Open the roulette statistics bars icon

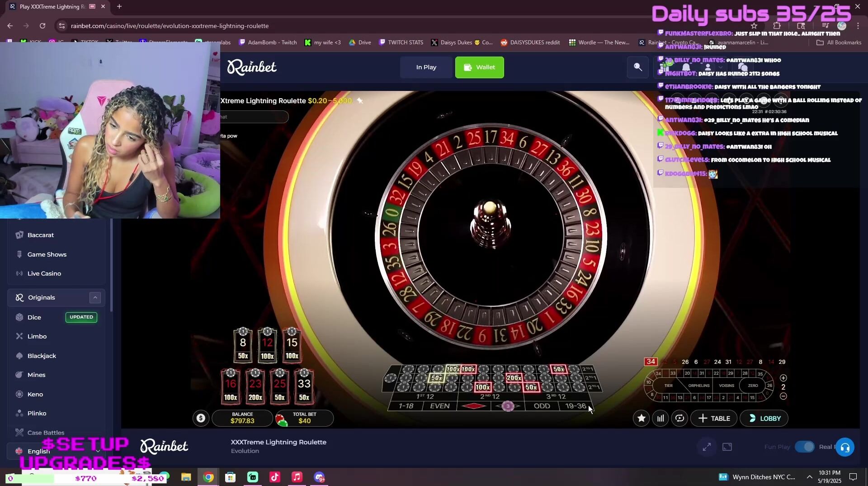pos(660,419)
